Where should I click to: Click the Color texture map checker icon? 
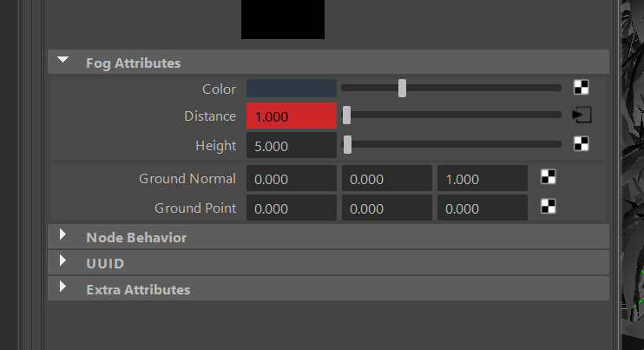582,88
